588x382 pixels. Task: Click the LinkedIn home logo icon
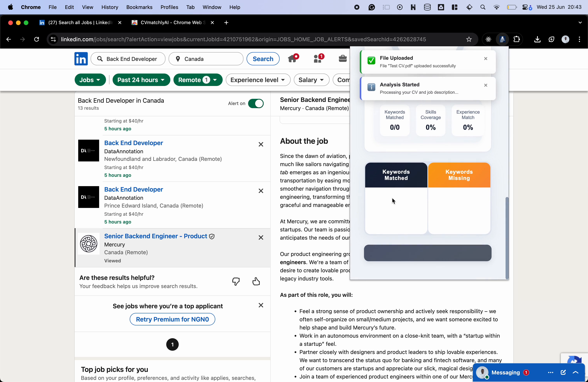81,59
